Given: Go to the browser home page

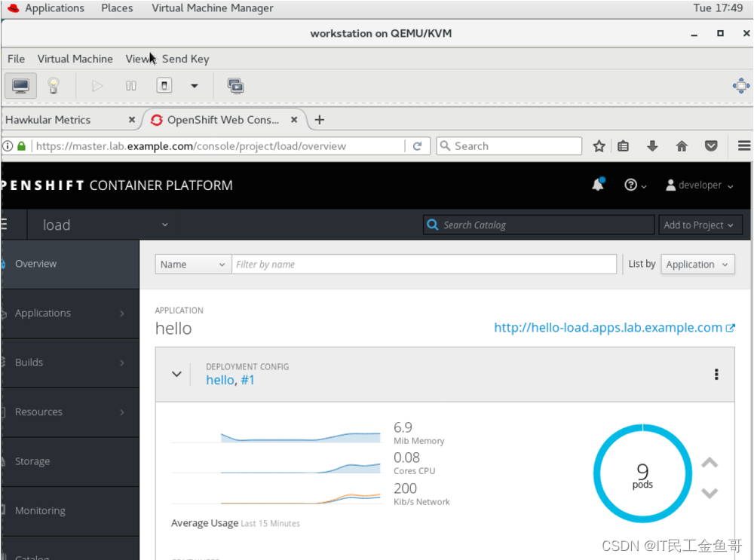Looking at the screenshot, I should (682, 146).
